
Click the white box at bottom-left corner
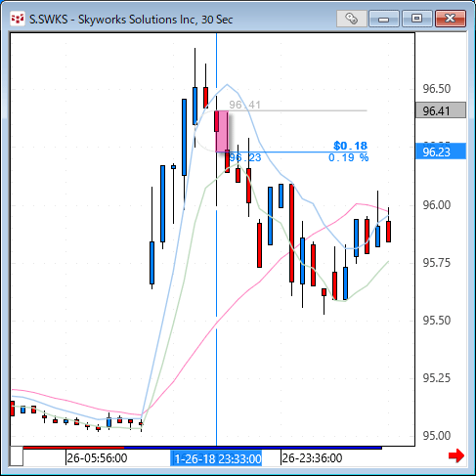(x=17, y=456)
